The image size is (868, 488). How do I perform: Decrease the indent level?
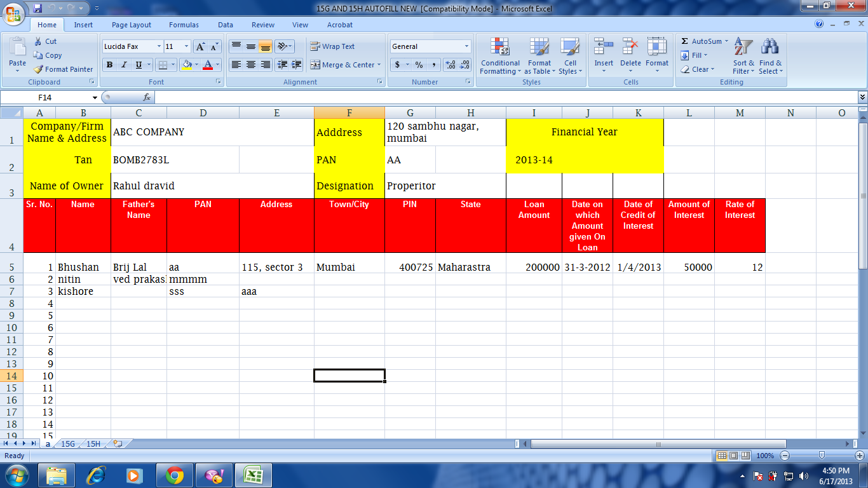click(x=282, y=65)
